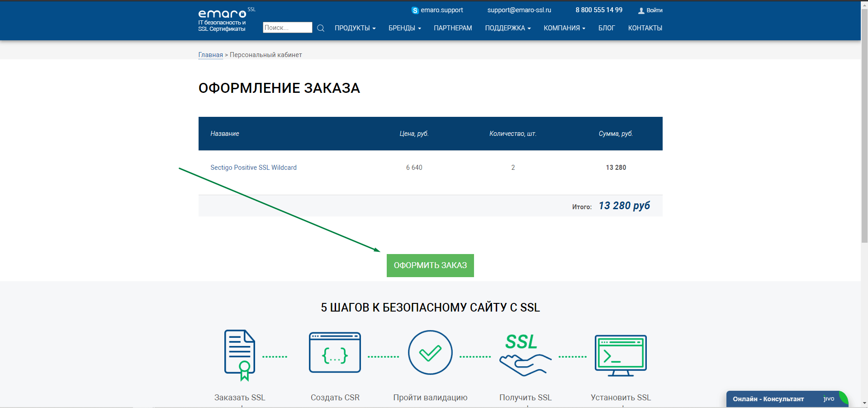Open Sectigo Positive SSL Wildcard product link
Screen dimensions: 868x408
coord(253,168)
